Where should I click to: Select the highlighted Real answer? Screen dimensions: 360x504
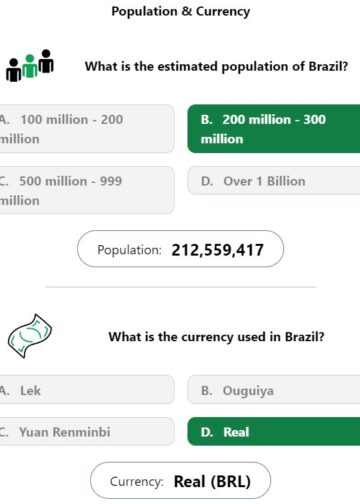[274, 432]
